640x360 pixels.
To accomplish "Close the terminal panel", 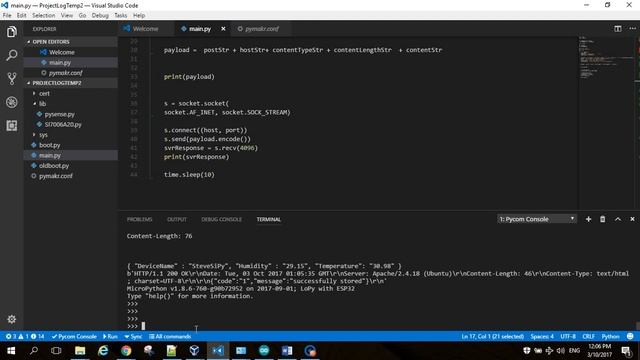I will [632, 219].
